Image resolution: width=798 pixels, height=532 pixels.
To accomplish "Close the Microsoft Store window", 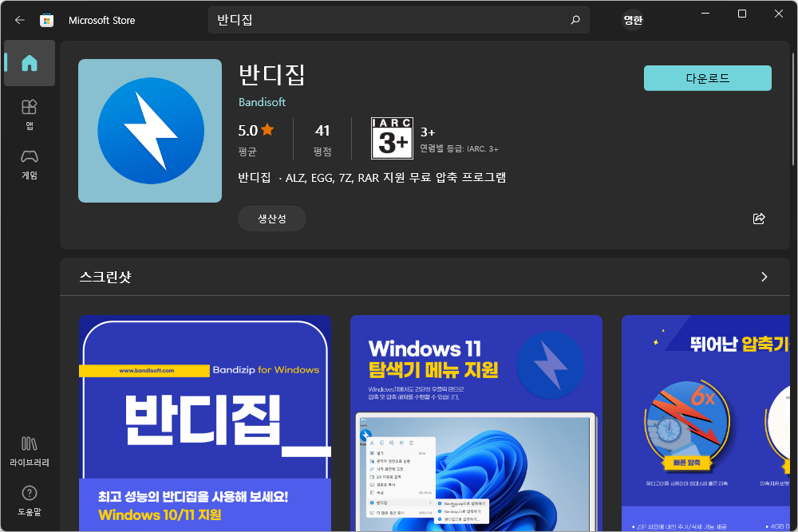I will click(779, 14).
